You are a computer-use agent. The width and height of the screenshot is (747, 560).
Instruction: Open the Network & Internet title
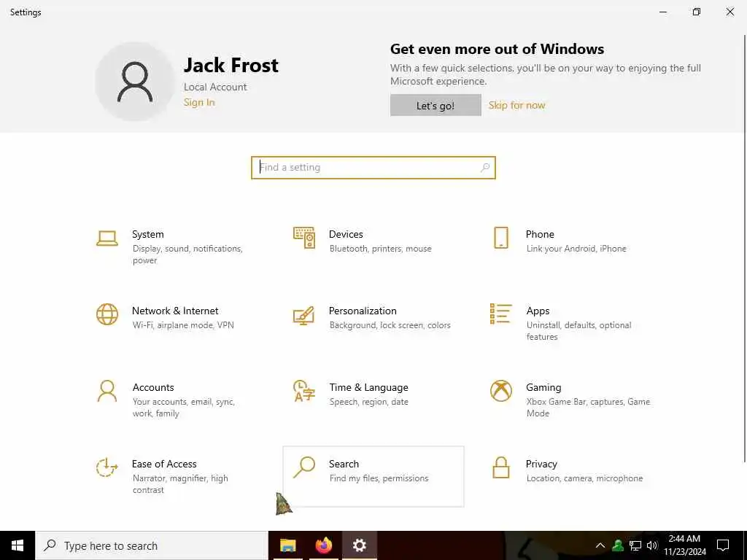pyautogui.click(x=175, y=311)
